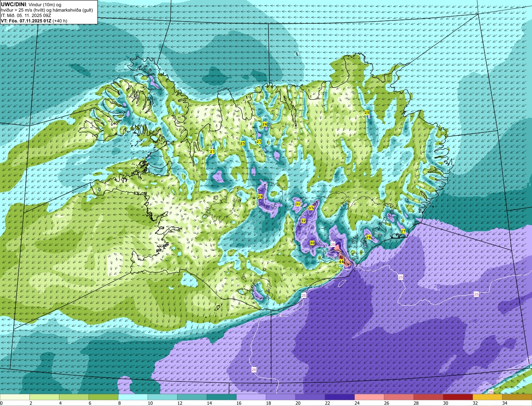Click the 18–20 m/s purple legend swatch
532x406 pixels.
click(x=281, y=397)
